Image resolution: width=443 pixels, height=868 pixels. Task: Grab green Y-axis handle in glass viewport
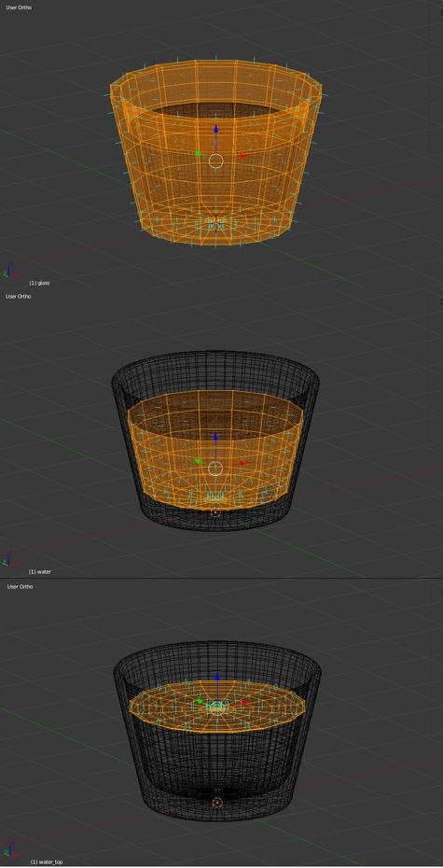click(x=198, y=154)
